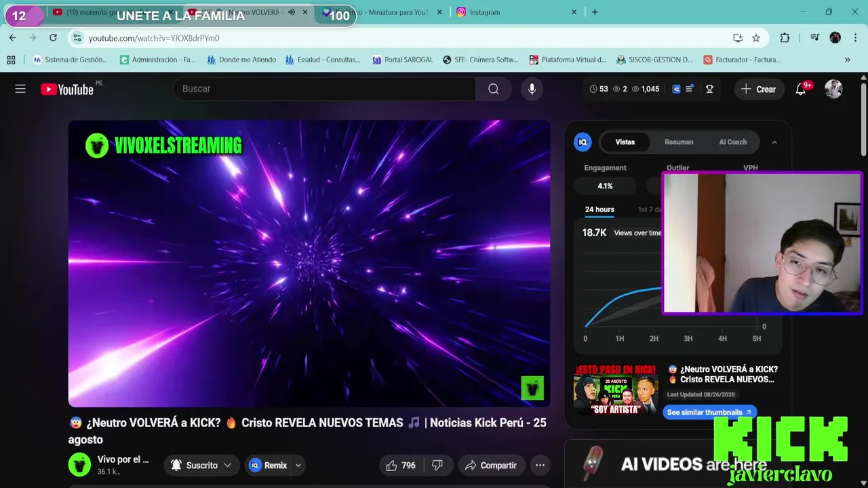View site information icon in address bar
Viewport: 868px width, 488px height.
click(x=77, y=38)
